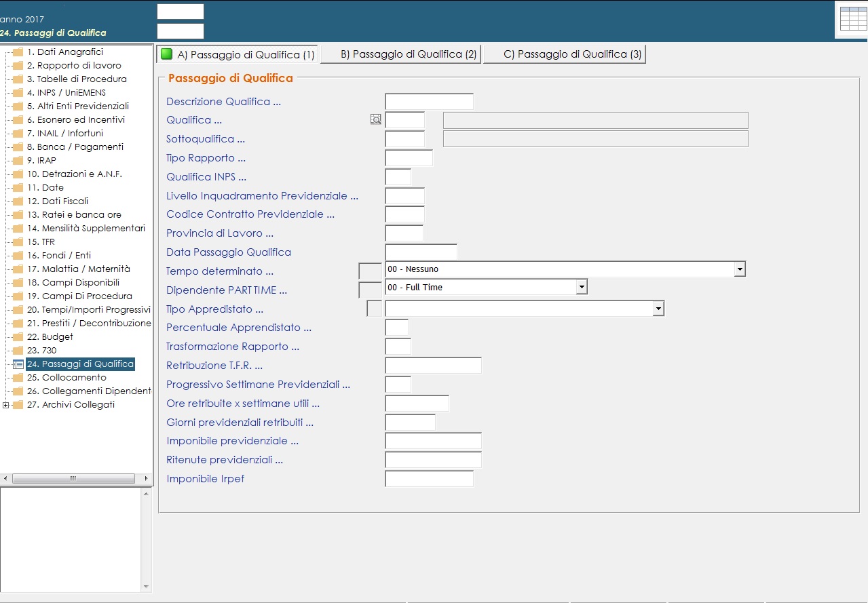
Task: Switch to tab C) Passaggio di Qualifica (3)
Action: [x=564, y=54]
